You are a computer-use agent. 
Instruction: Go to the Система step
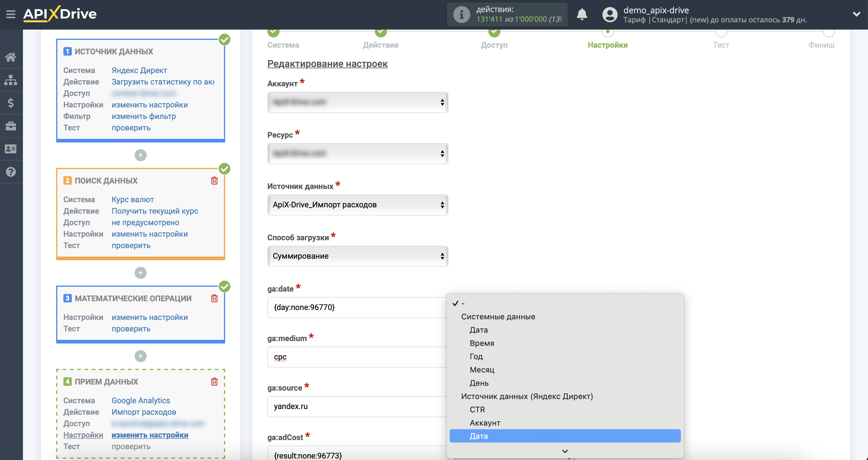[x=283, y=45]
